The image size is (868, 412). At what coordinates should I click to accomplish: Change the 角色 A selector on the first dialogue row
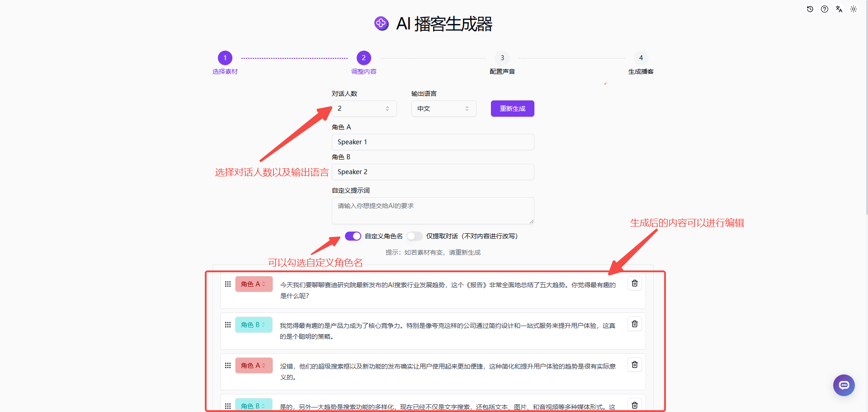(254, 284)
